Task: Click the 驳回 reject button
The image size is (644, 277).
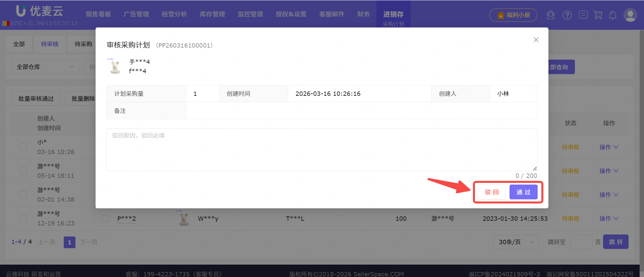Action: click(x=492, y=192)
